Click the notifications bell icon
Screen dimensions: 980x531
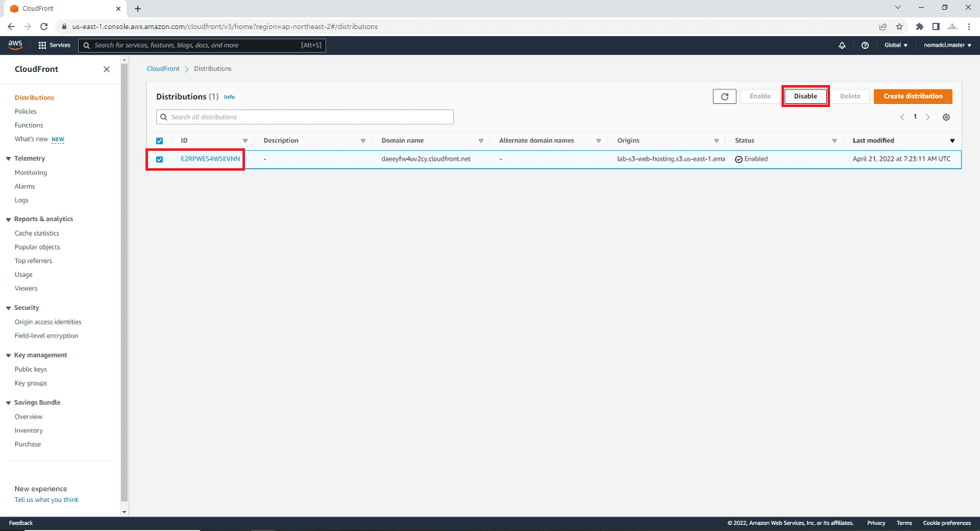[x=842, y=45]
